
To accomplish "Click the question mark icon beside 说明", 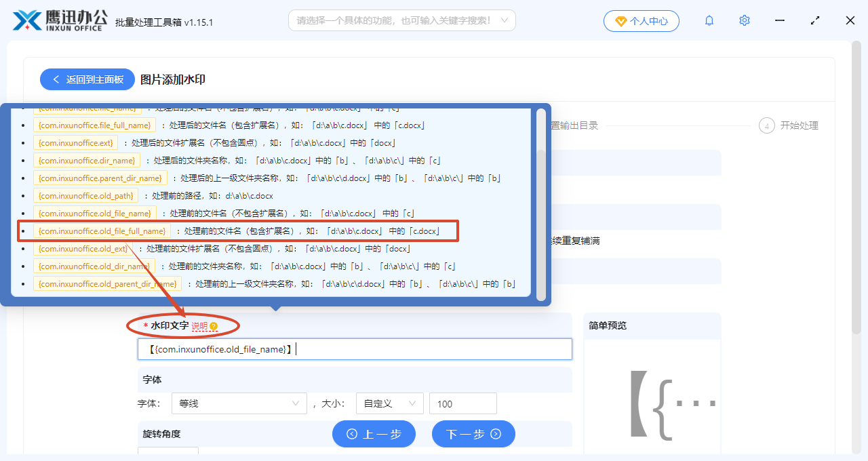I will pos(214,327).
